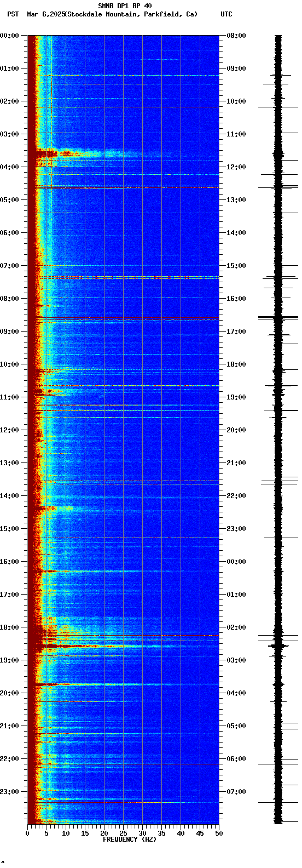Click the 0 tick on the frequency axis
The height and width of the screenshot is (868, 302).
point(27,833)
